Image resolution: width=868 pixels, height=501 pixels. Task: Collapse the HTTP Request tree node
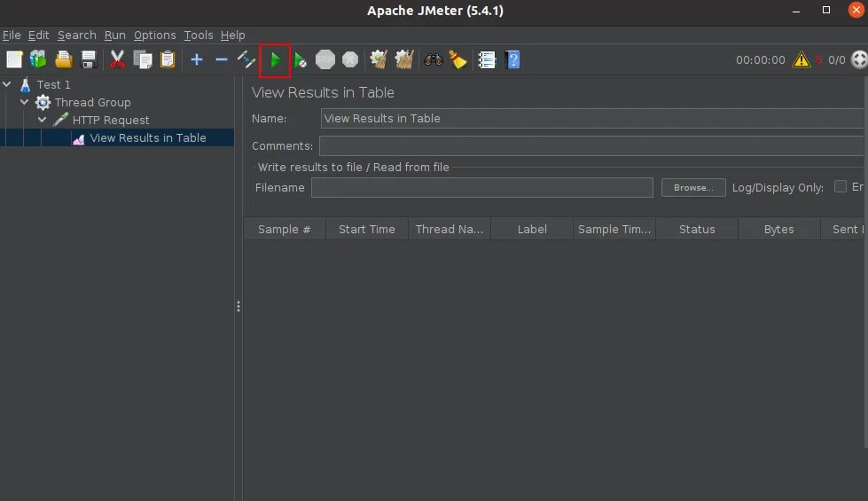click(42, 120)
